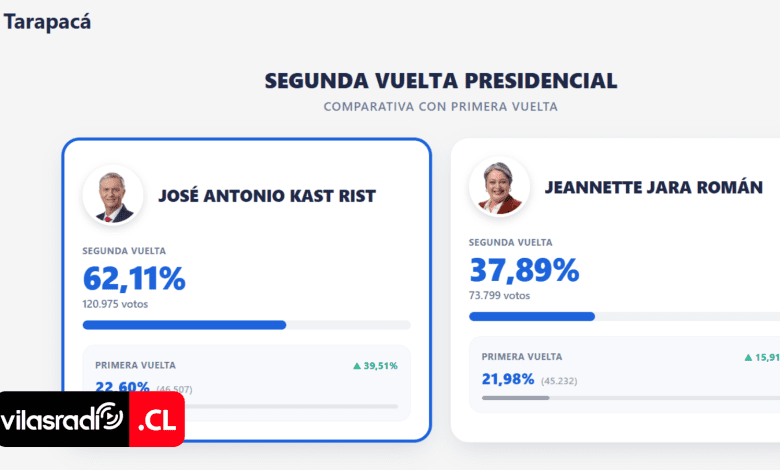Viewport: 780px width, 470px height.
Task: Click the Tarapacá region heading
Action: pos(47,21)
